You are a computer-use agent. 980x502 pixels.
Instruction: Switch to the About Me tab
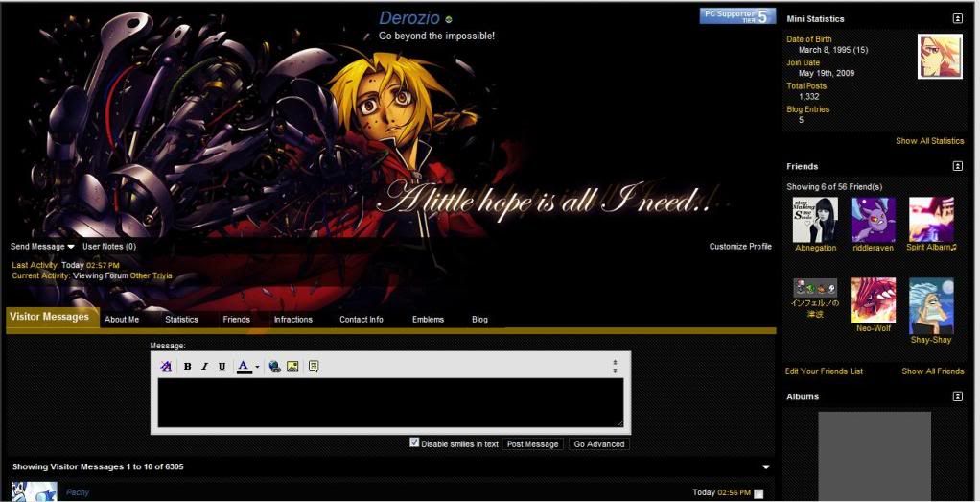[x=122, y=320]
